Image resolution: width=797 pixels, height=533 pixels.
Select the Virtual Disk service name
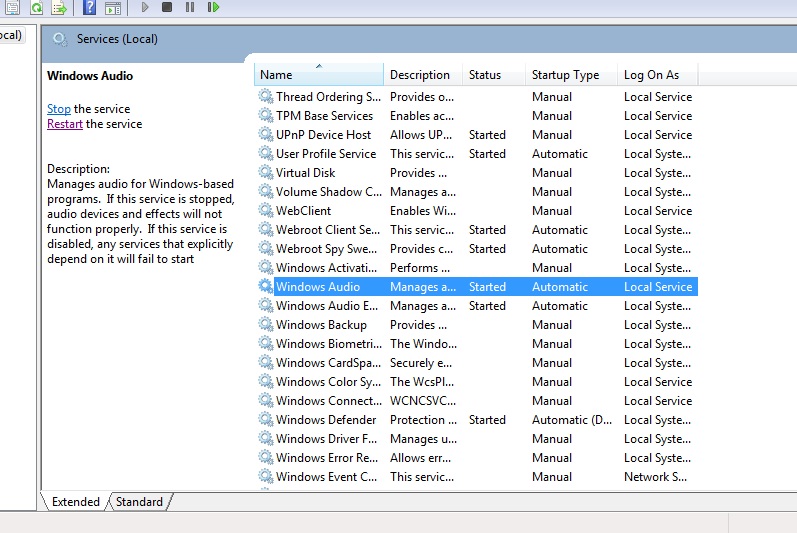point(305,173)
